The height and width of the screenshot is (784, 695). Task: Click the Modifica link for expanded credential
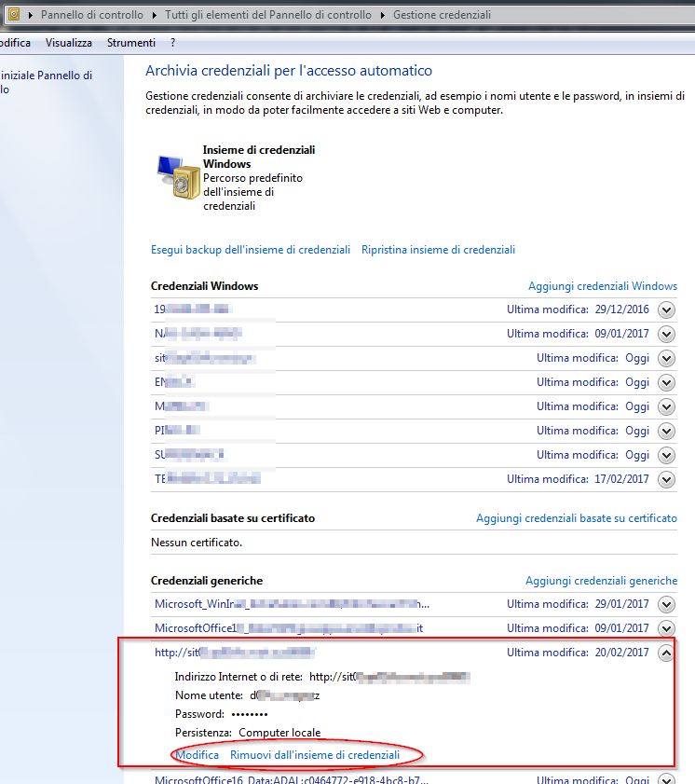click(198, 754)
